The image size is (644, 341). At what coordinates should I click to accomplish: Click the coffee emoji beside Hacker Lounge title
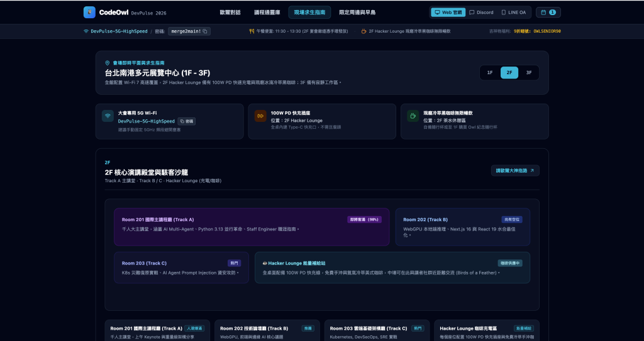click(x=265, y=263)
